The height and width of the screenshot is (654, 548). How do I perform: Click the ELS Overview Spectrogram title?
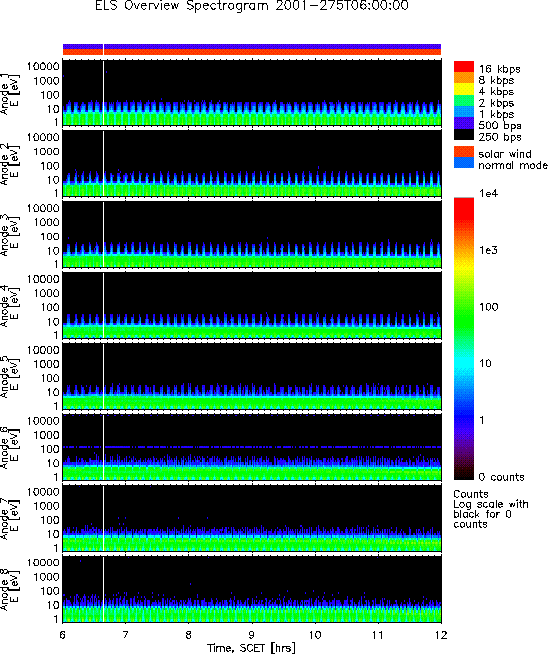(x=252, y=6)
